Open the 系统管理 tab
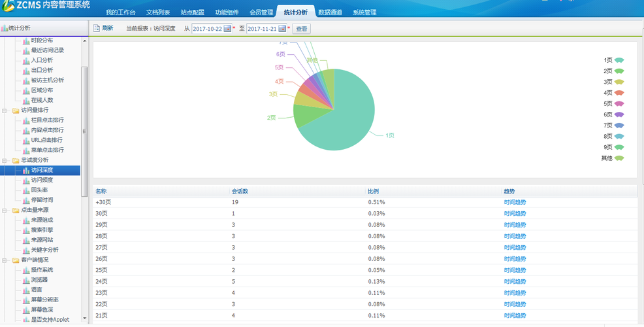This screenshot has width=644, height=327. [364, 12]
